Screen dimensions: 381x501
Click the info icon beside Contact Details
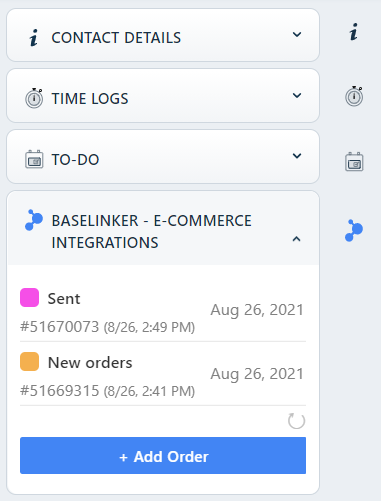click(x=34, y=37)
